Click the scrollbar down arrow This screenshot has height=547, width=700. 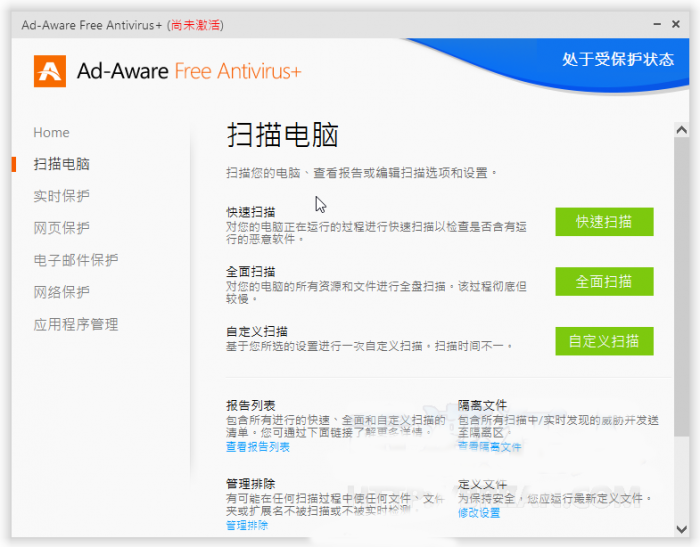[x=681, y=530]
